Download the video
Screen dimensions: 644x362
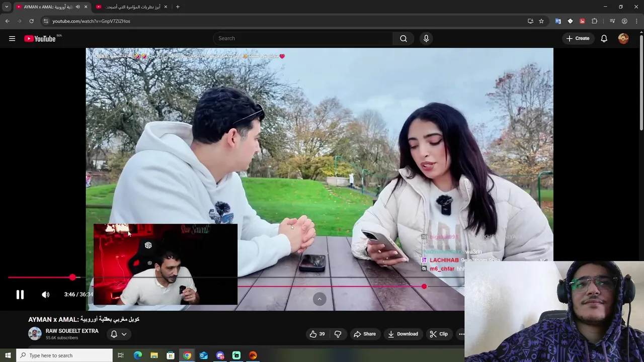tap(403, 334)
